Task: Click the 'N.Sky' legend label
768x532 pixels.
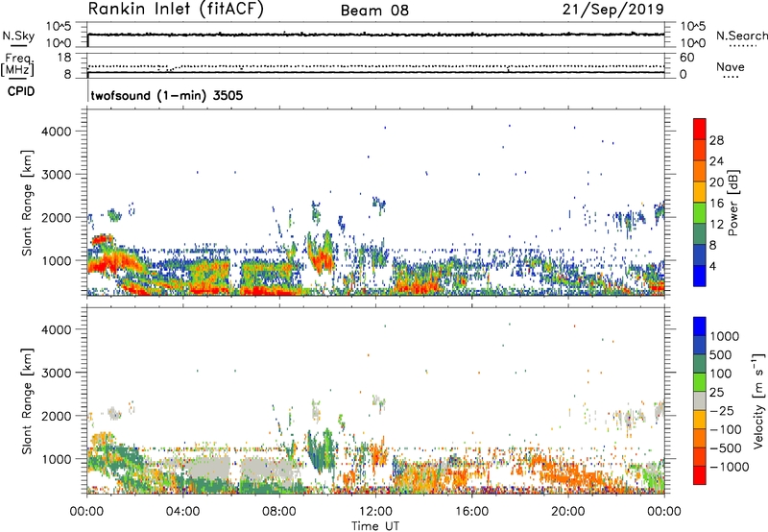Action: click(18, 36)
